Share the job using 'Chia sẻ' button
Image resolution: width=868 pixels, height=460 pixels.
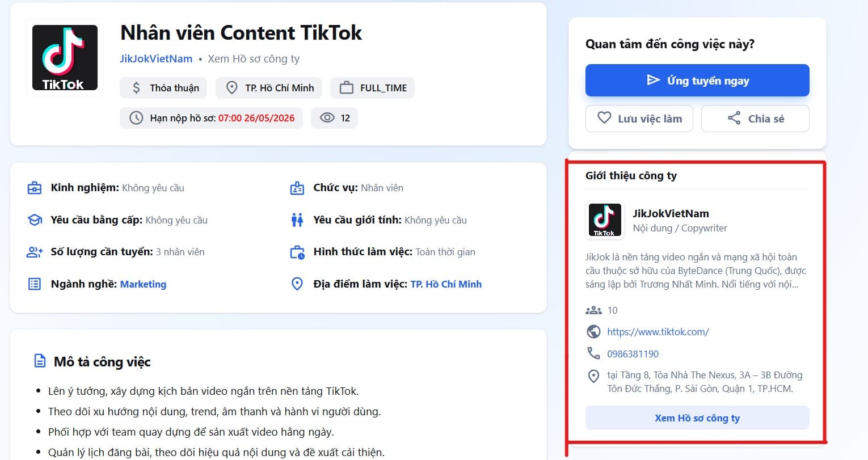click(755, 119)
